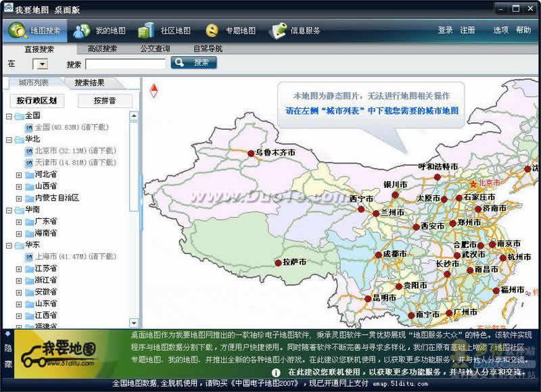
Task: Click the city list scrollbar thumb
Action: click(x=134, y=166)
